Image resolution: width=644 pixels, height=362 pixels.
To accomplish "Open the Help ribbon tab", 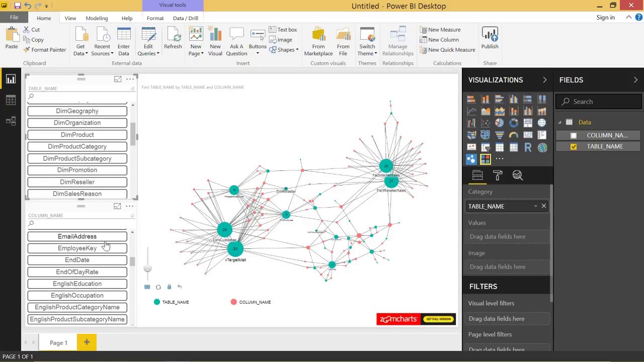I will 127,18.
